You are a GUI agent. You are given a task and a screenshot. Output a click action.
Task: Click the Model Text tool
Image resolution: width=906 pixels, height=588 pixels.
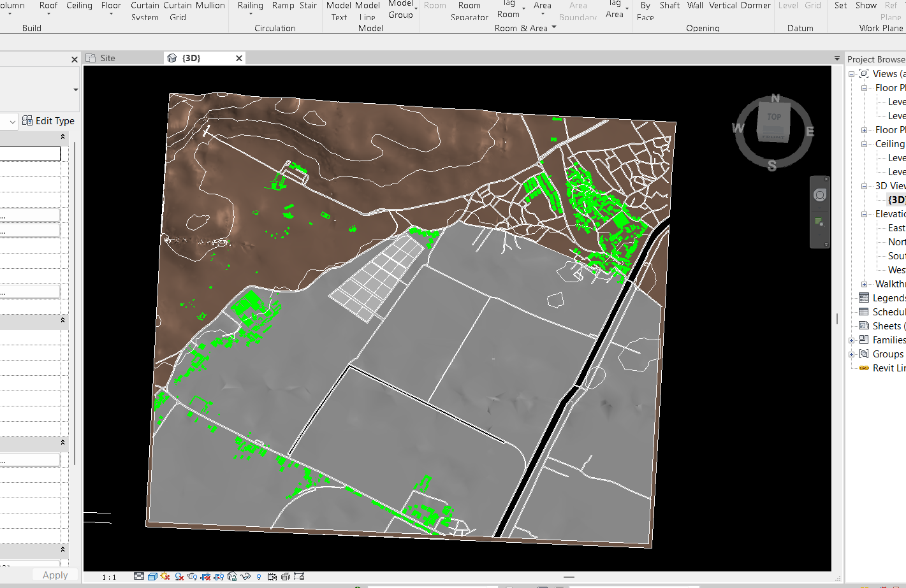pyautogui.click(x=339, y=10)
